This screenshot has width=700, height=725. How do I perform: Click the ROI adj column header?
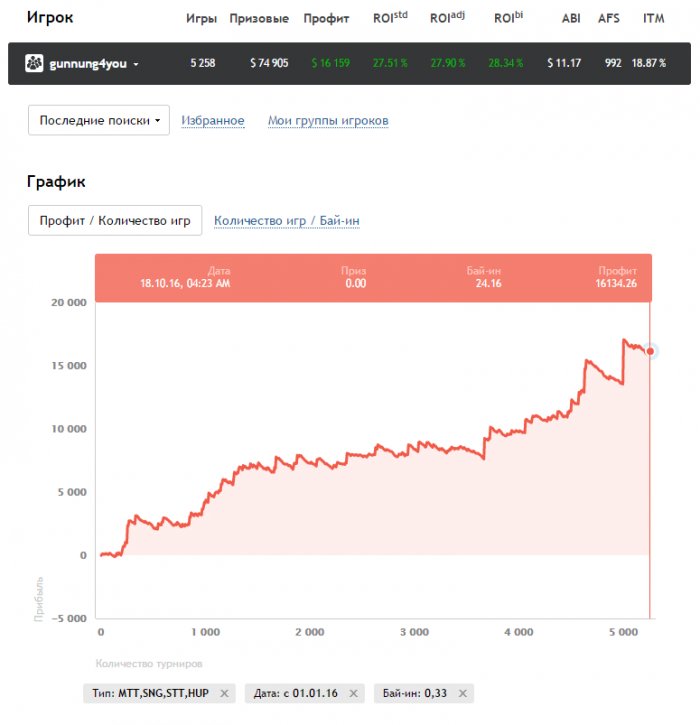pyautogui.click(x=447, y=18)
